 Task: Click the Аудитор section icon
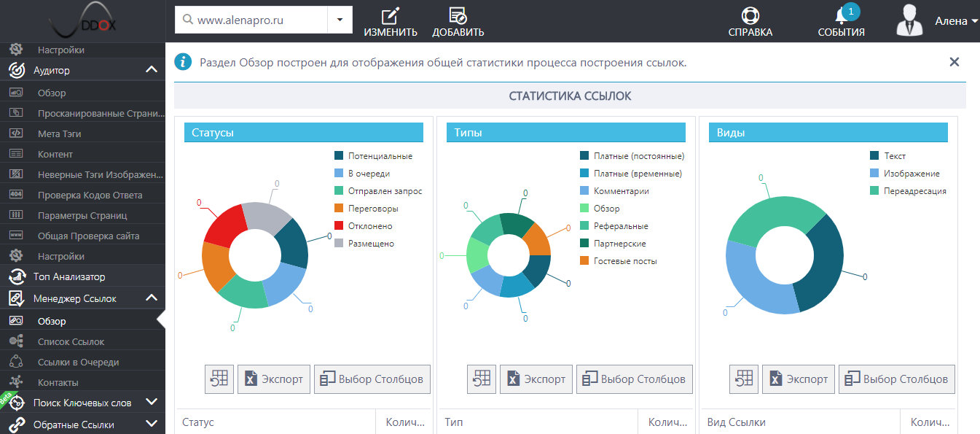[x=16, y=70]
